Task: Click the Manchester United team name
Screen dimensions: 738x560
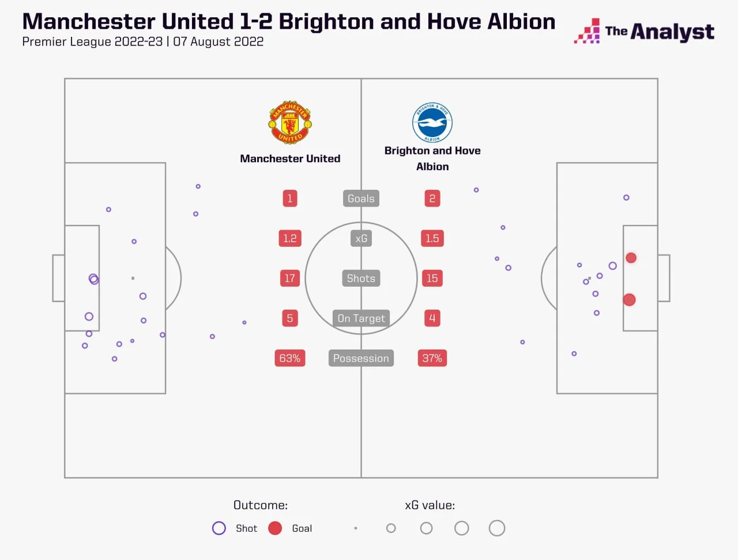Action: point(290,159)
